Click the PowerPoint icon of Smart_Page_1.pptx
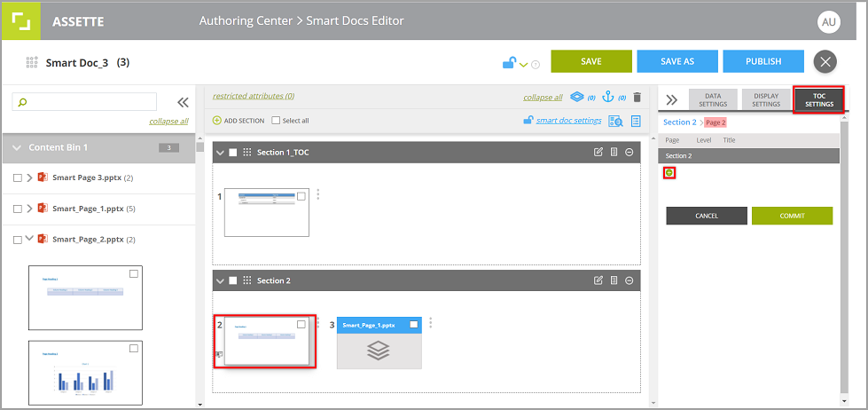The image size is (868, 410). coord(42,209)
